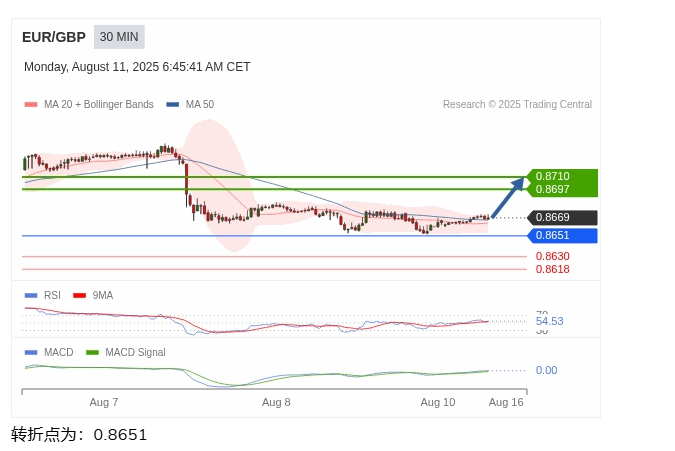This screenshot has width=675, height=451.
Task: Click the MA 20 + Bollinger Bands legend label
Action: pyautogui.click(x=99, y=105)
